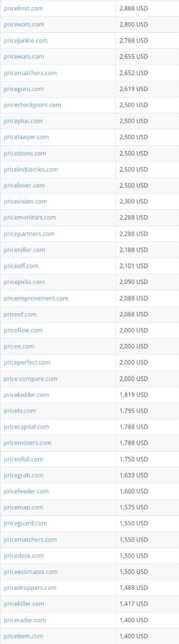Select the priceitem.com link

pyautogui.click(x=24, y=636)
